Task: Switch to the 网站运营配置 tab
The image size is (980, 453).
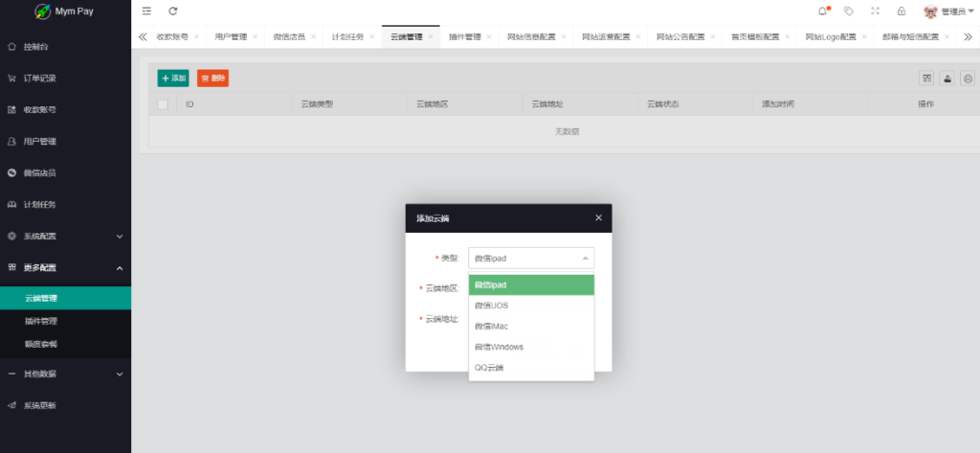Action: tap(606, 37)
